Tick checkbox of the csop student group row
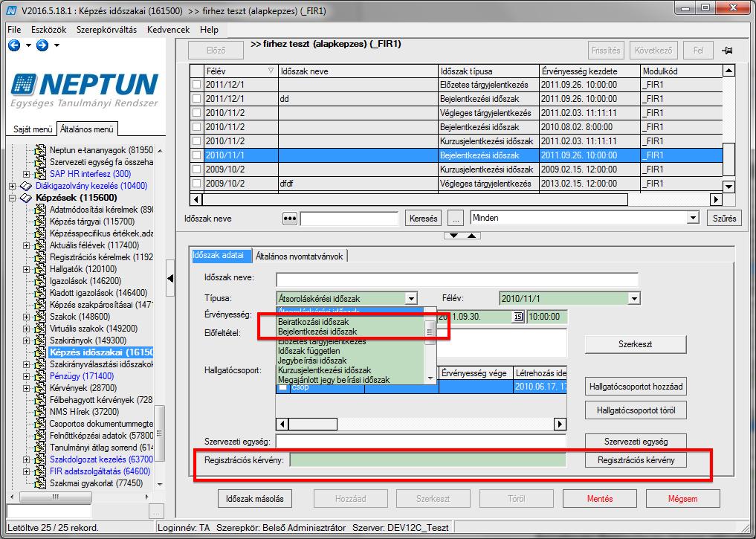The height and width of the screenshot is (539, 756). (x=283, y=387)
